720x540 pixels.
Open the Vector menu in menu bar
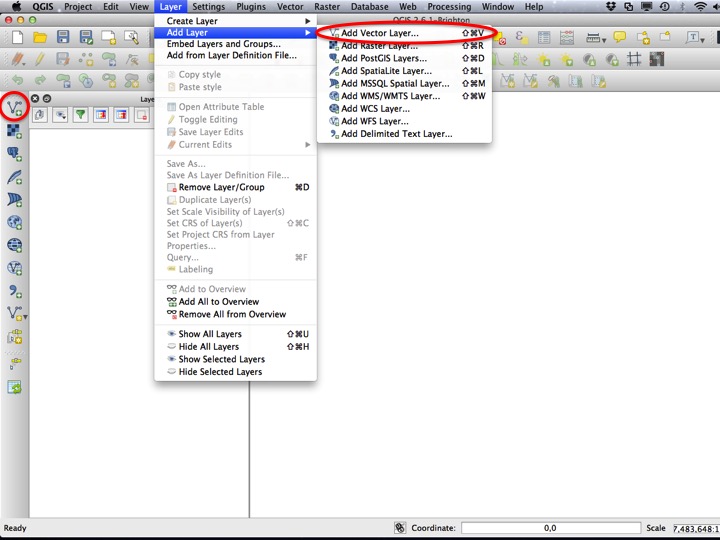pyautogui.click(x=290, y=7)
